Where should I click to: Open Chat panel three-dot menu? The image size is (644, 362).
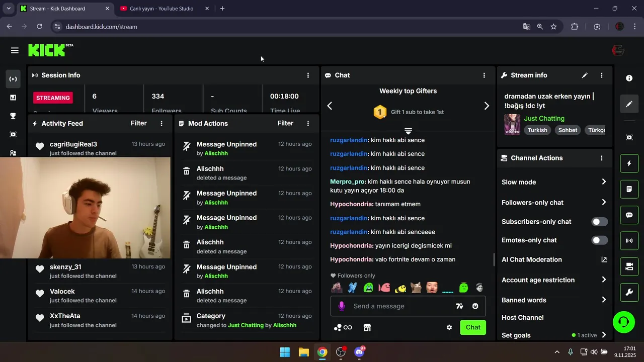pyautogui.click(x=484, y=75)
